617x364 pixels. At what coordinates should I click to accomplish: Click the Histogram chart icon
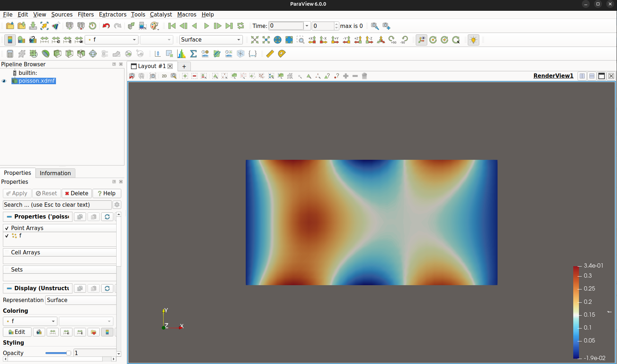(x=182, y=54)
